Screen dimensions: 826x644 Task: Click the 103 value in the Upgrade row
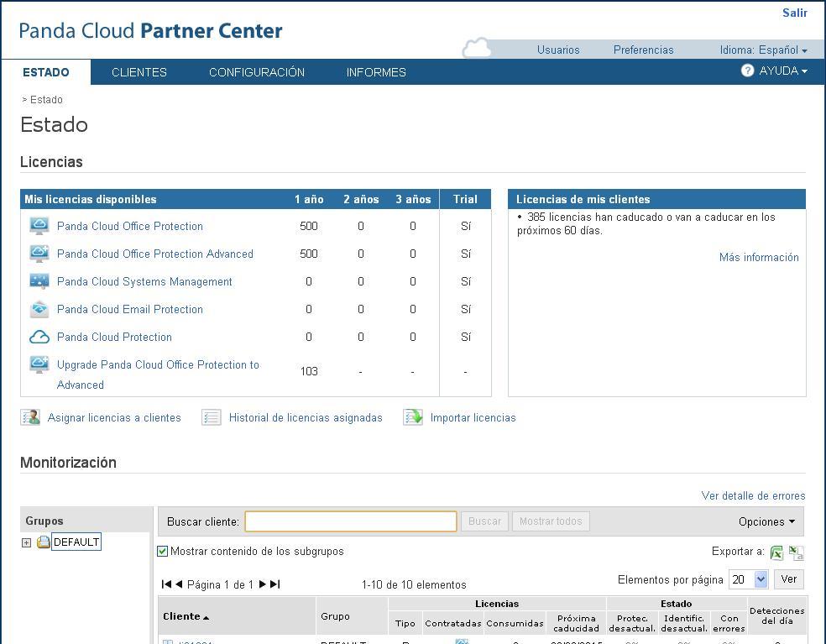click(309, 371)
